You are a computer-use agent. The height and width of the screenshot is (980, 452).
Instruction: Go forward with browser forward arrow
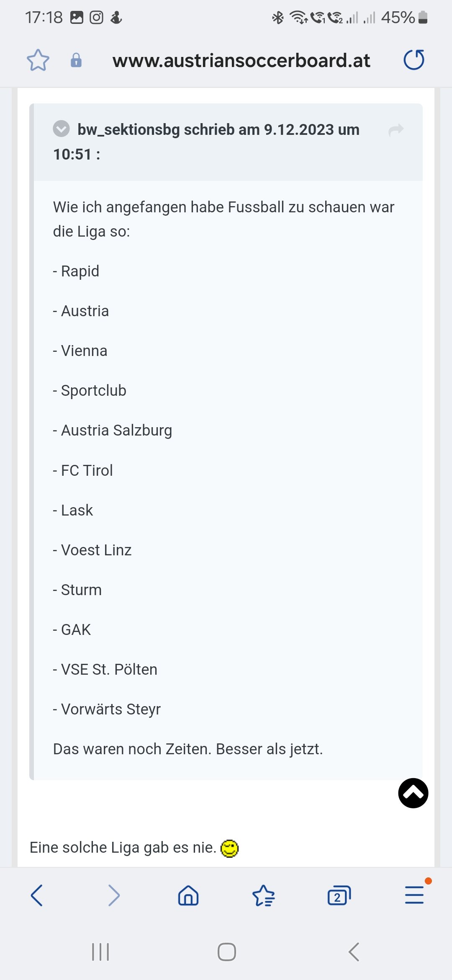point(114,895)
